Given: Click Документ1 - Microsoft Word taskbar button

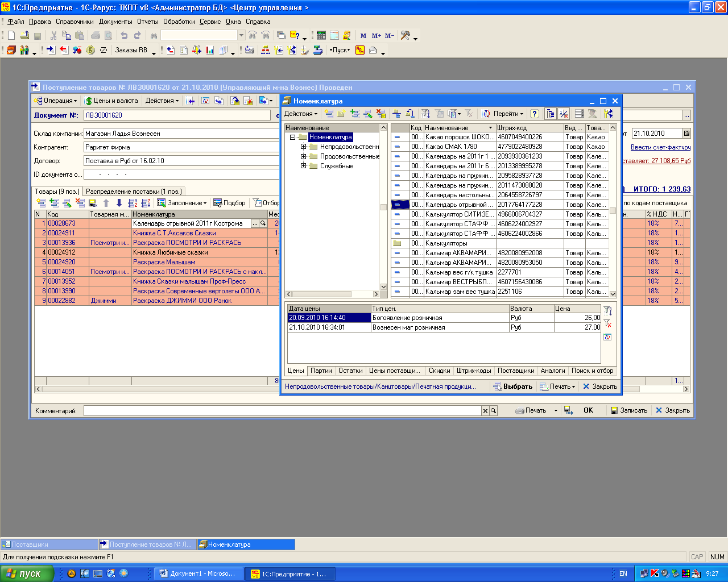Looking at the screenshot, I should [198, 574].
